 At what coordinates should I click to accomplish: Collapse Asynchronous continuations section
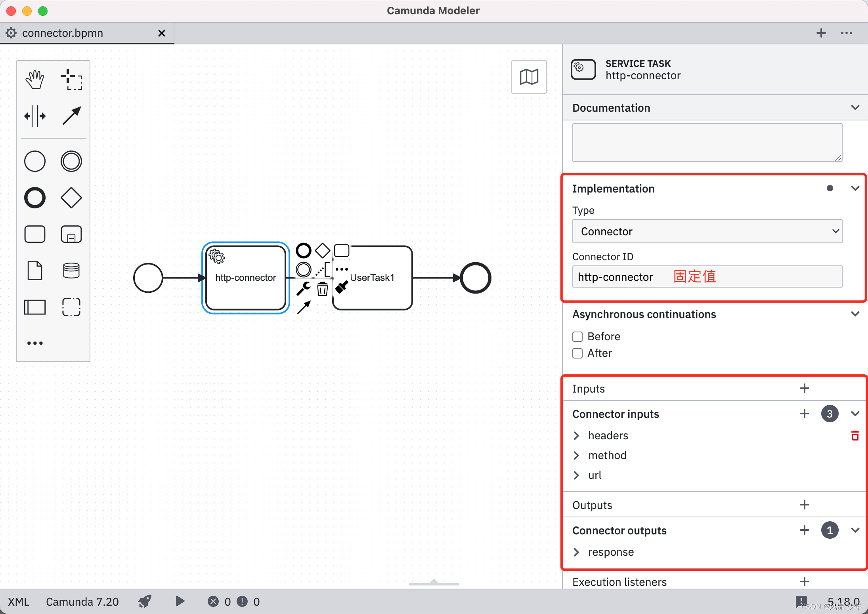[x=855, y=314]
